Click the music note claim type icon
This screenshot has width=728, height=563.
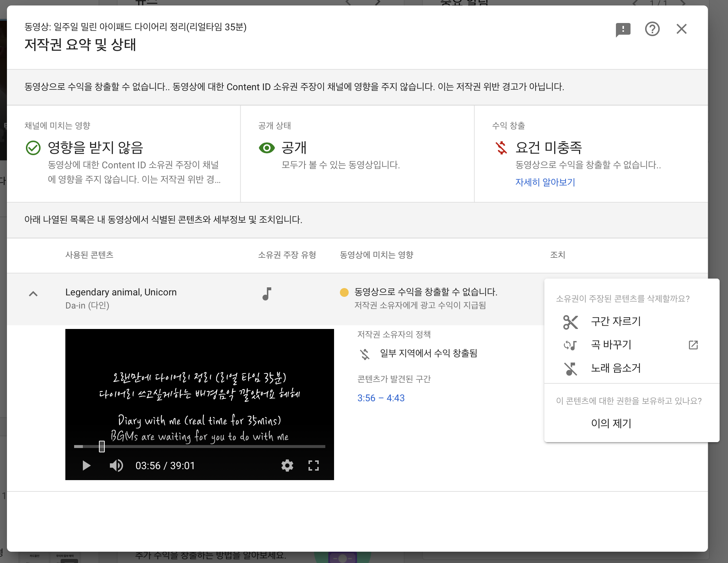[x=267, y=294]
